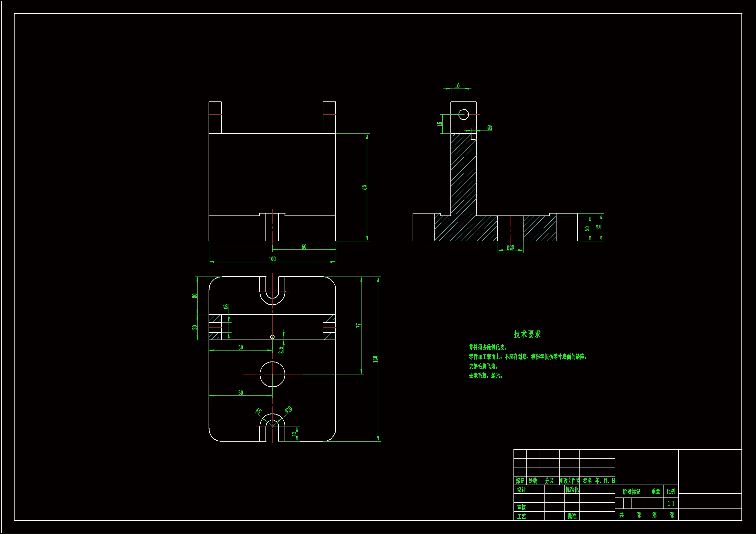Click the 设计 cell in title block
Viewport: 756px width, 534px height.
(x=521, y=490)
